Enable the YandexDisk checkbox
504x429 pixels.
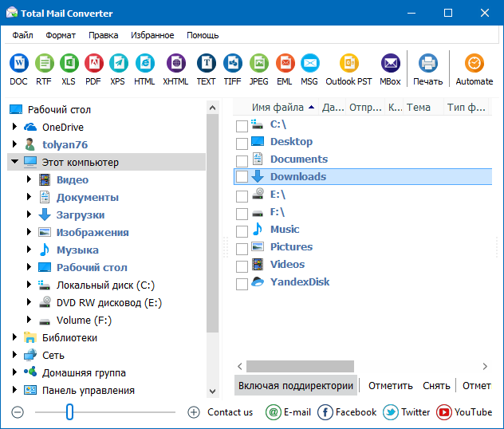tap(242, 282)
